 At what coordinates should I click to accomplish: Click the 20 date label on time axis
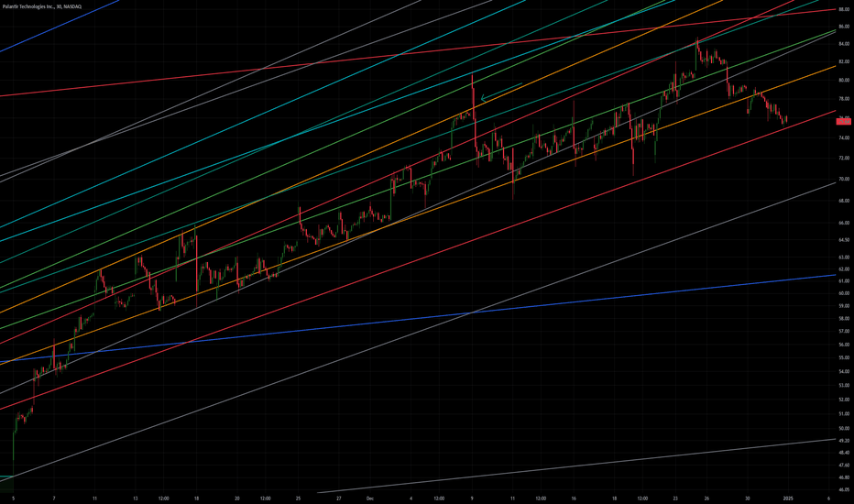click(x=237, y=499)
